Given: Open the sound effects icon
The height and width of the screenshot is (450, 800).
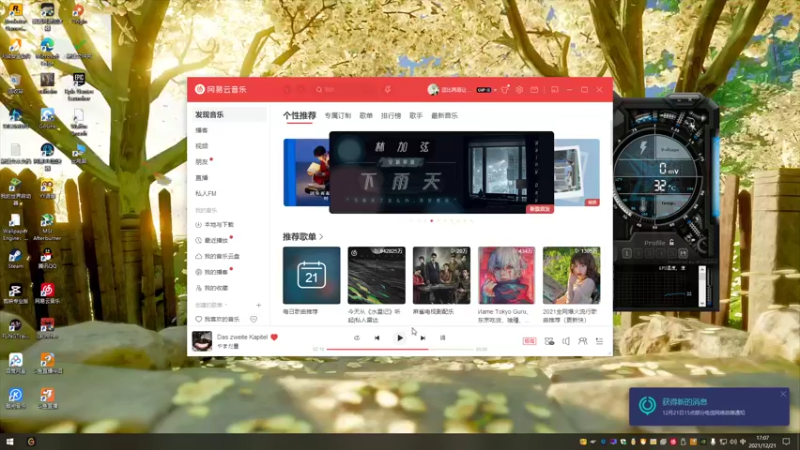Looking at the screenshot, I should tap(549, 341).
